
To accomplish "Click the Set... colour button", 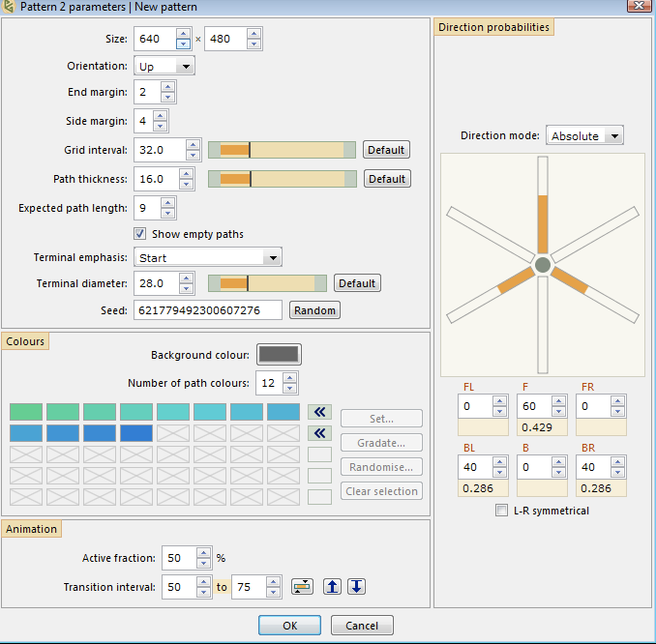I will click(381, 419).
